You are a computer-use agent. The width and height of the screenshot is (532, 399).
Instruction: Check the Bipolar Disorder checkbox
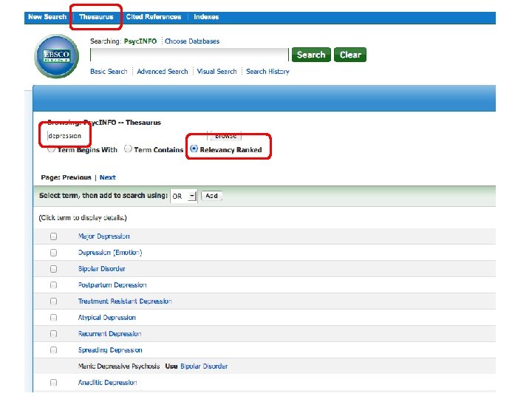(x=54, y=269)
